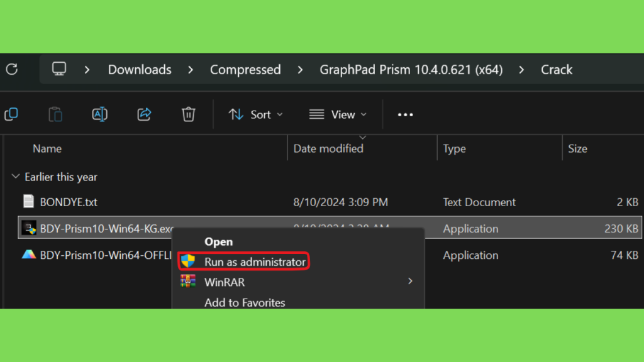The image size is (644, 362).
Task: Click the Paste icon in toolbar
Action: 55,114
